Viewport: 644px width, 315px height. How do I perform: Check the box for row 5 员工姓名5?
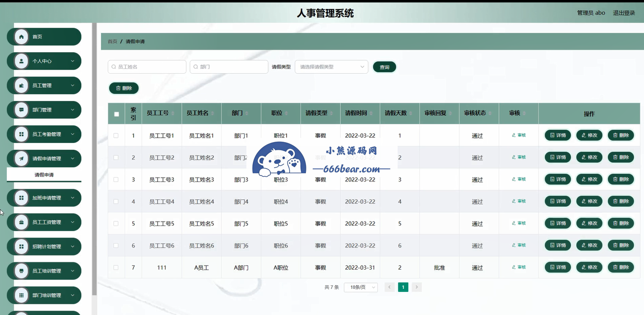(x=116, y=223)
